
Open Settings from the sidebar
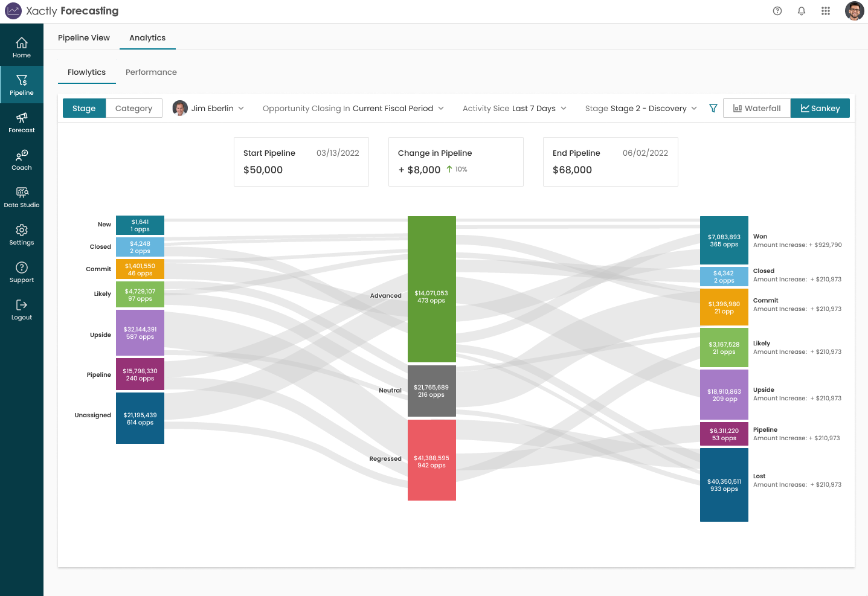pos(22,234)
